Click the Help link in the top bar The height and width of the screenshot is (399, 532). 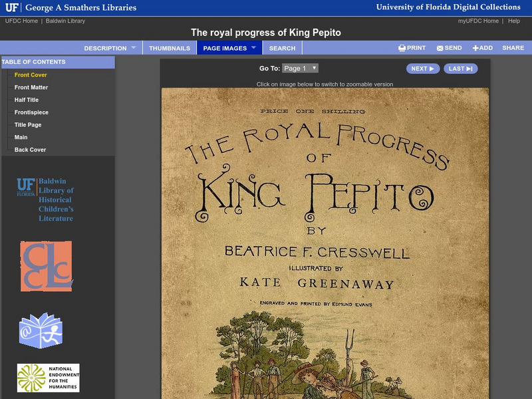(x=513, y=21)
